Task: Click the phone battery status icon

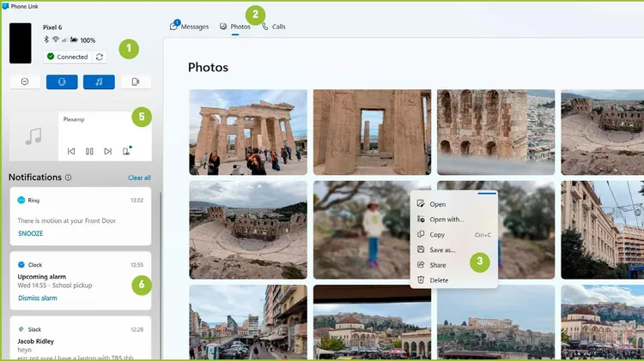Action: (74, 39)
